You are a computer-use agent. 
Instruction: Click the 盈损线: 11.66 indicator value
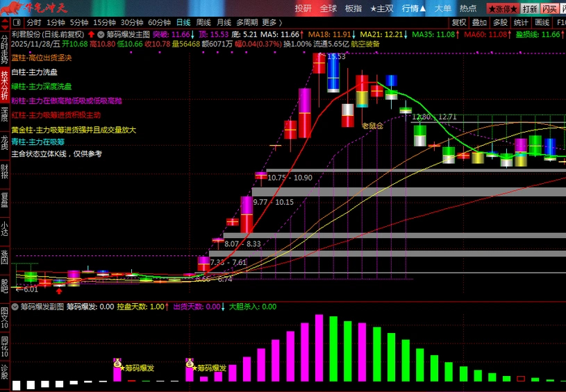540,35
